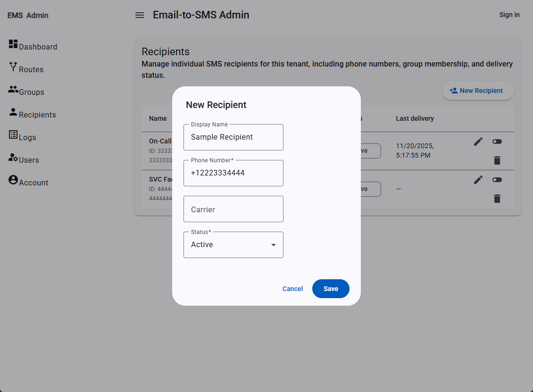Open the Groups section
533x392 pixels.
(x=31, y=92)
